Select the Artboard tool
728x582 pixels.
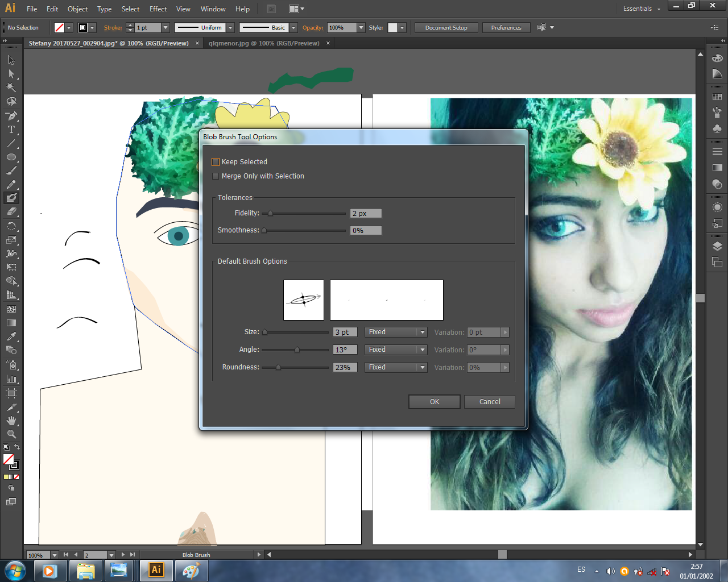click(11, 393)
